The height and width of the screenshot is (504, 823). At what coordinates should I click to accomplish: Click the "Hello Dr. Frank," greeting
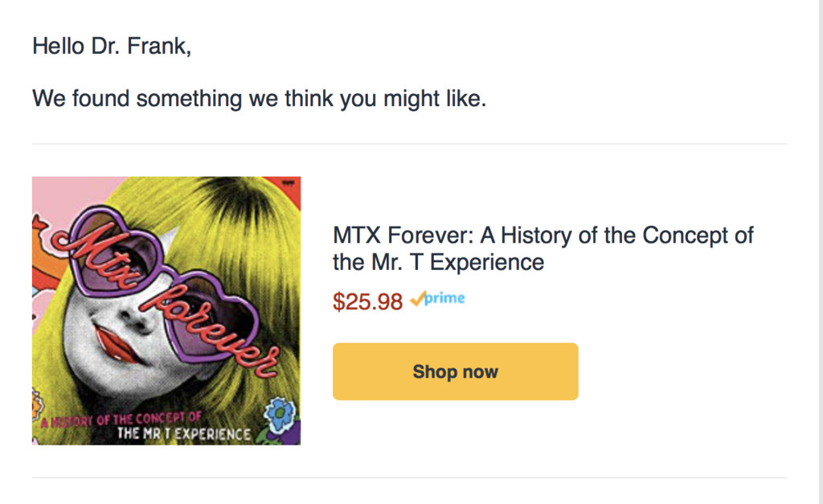(112, 47)
